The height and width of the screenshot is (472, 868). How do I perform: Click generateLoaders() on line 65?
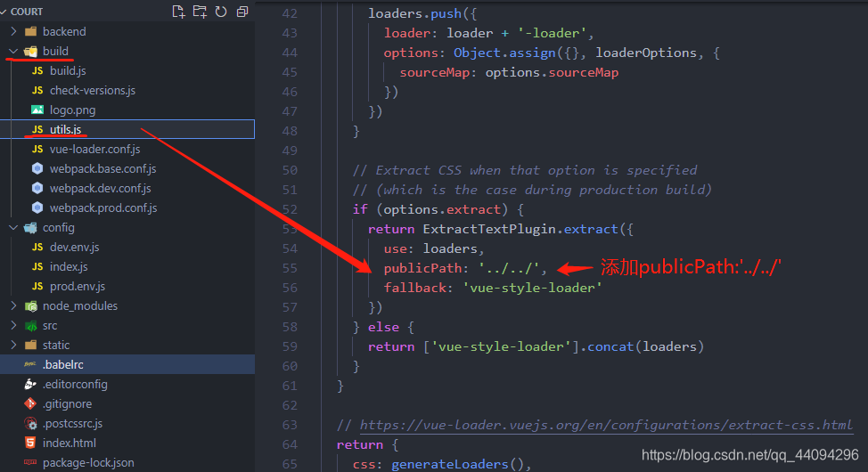pyautogui.click(x=457, y=464)
